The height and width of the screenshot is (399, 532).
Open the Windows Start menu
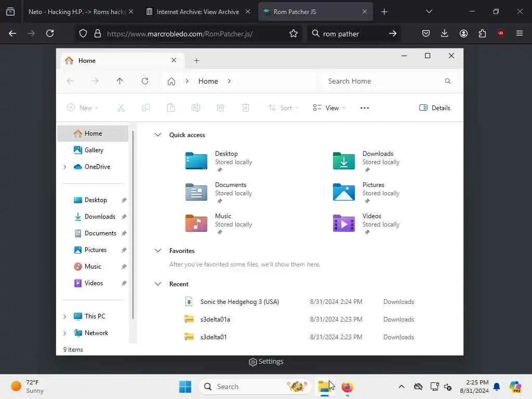185,387
